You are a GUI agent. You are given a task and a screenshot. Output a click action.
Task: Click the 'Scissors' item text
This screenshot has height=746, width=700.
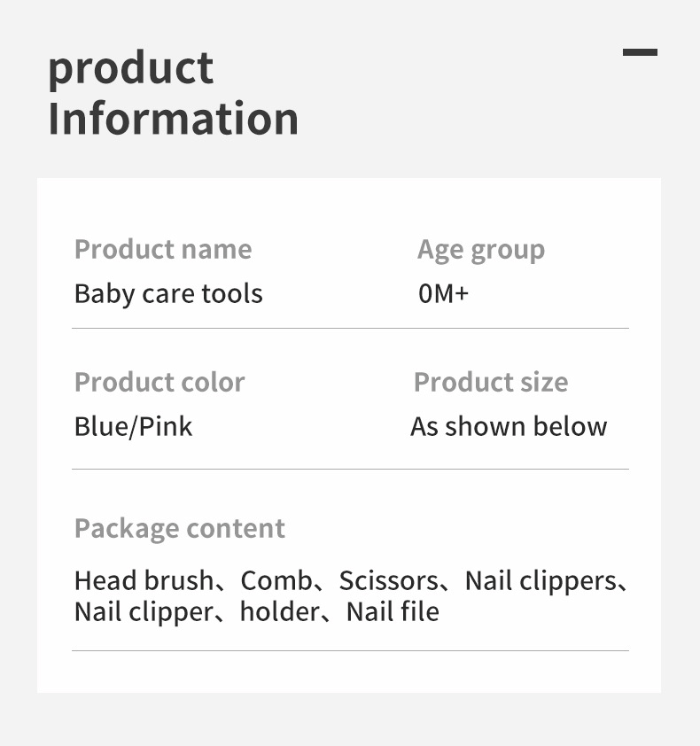click(x=388, y=581)
